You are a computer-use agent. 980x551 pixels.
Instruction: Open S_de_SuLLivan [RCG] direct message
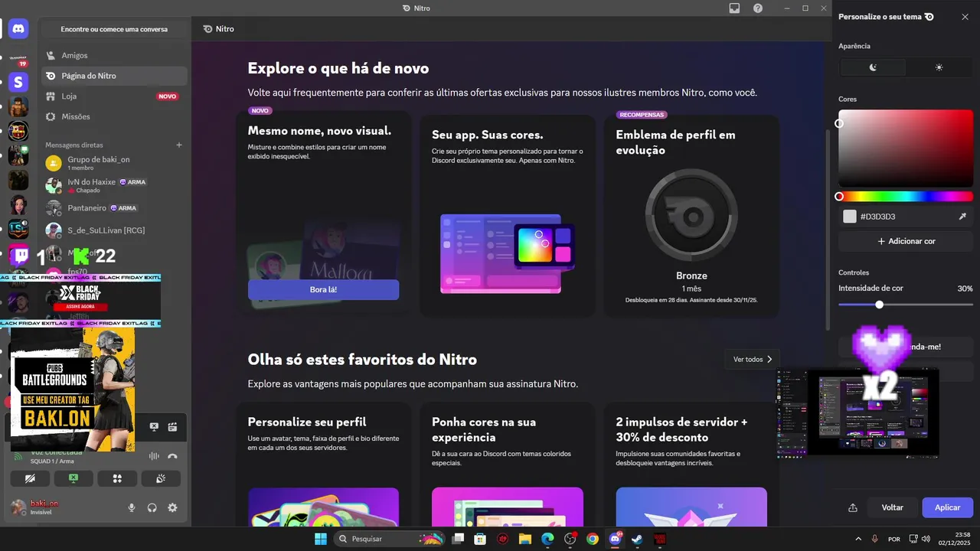coord(113,230)
